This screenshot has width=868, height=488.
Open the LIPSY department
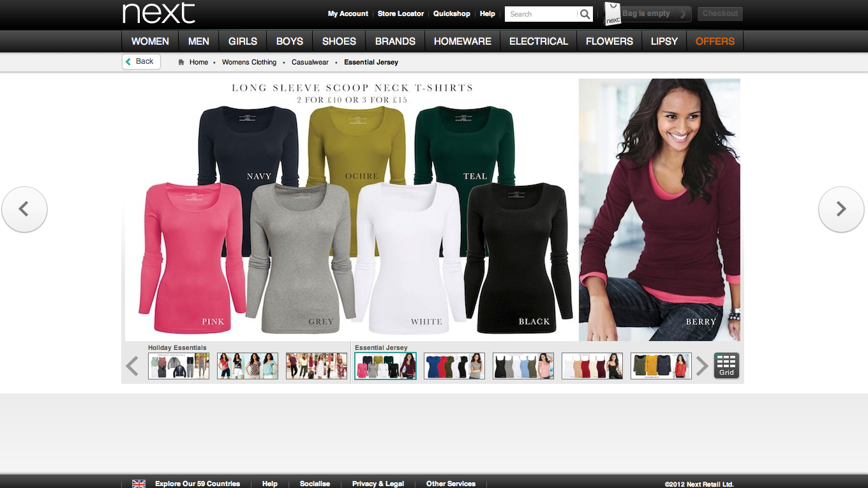[x=664, y=41]
